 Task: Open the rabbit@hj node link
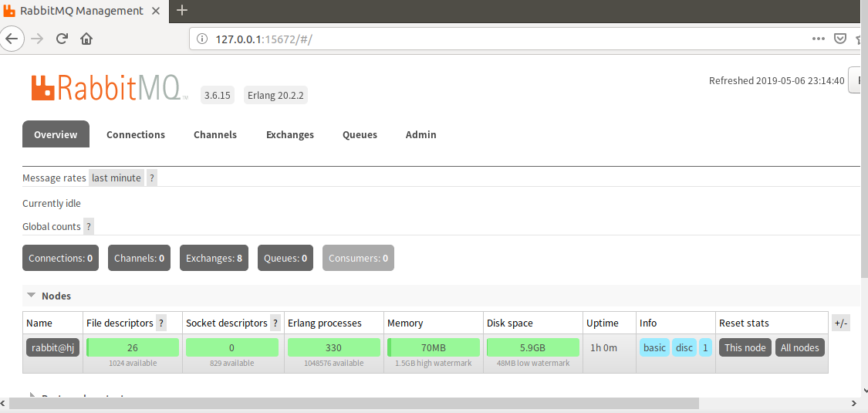(52, 347)
